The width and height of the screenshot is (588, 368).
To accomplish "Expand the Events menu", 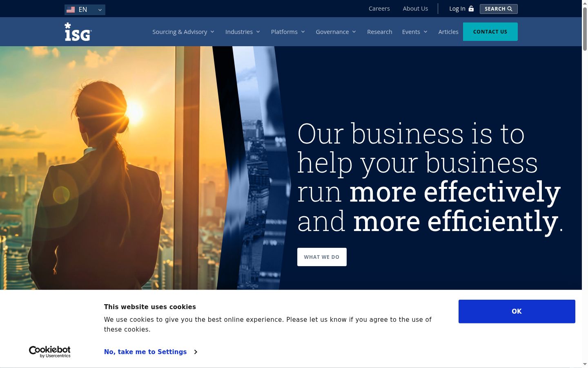I will (x=415, y=32).
